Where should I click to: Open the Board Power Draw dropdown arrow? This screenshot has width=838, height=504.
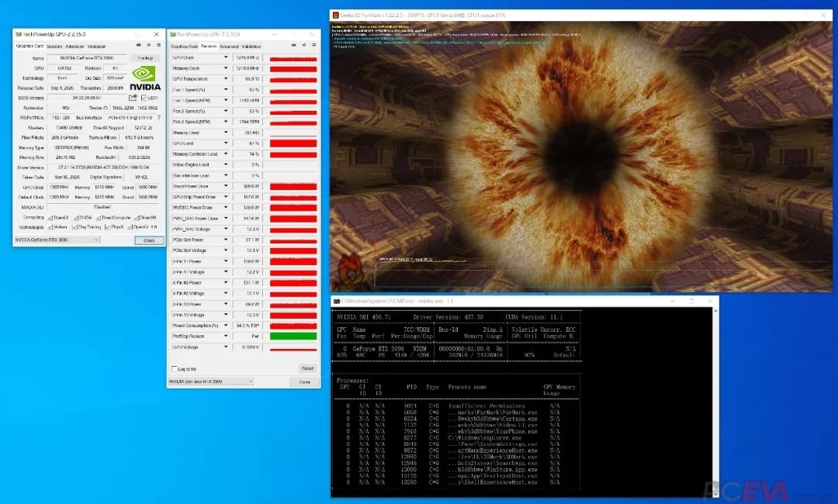226,186
